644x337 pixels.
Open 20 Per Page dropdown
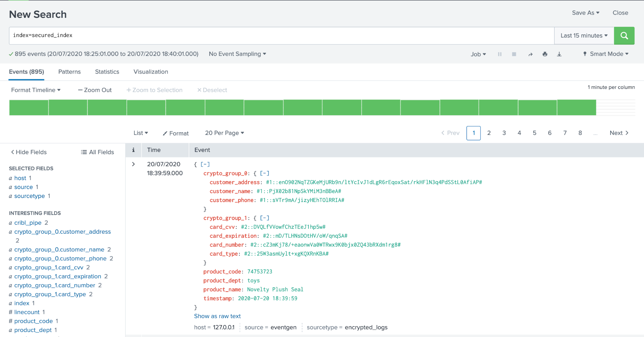pos(225,133)
